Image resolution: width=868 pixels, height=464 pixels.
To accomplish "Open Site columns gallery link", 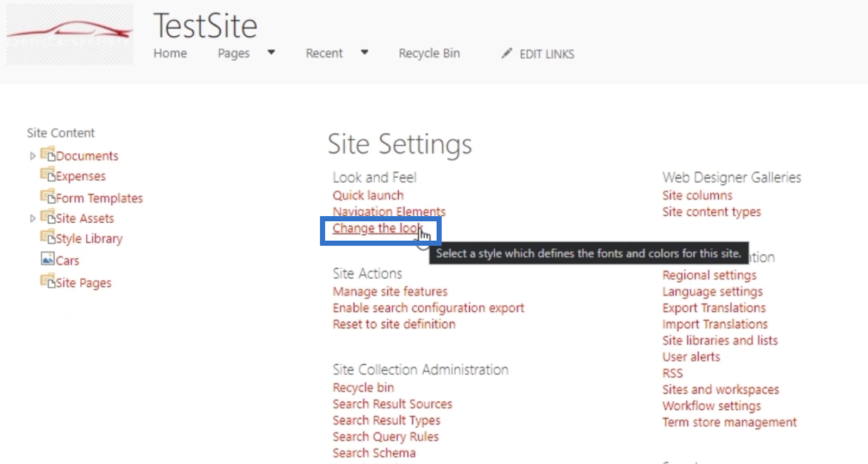I will click(x=697, y=195).
